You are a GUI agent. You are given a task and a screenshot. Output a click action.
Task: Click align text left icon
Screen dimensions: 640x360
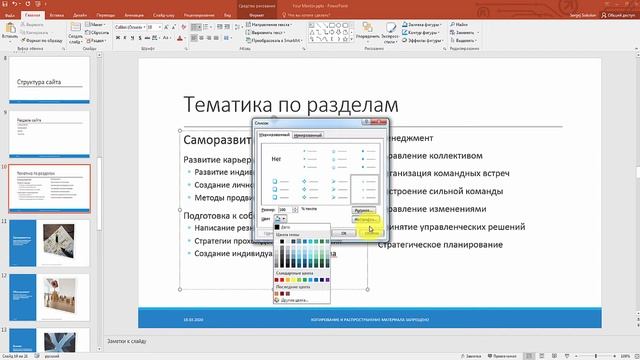(194, 38)
